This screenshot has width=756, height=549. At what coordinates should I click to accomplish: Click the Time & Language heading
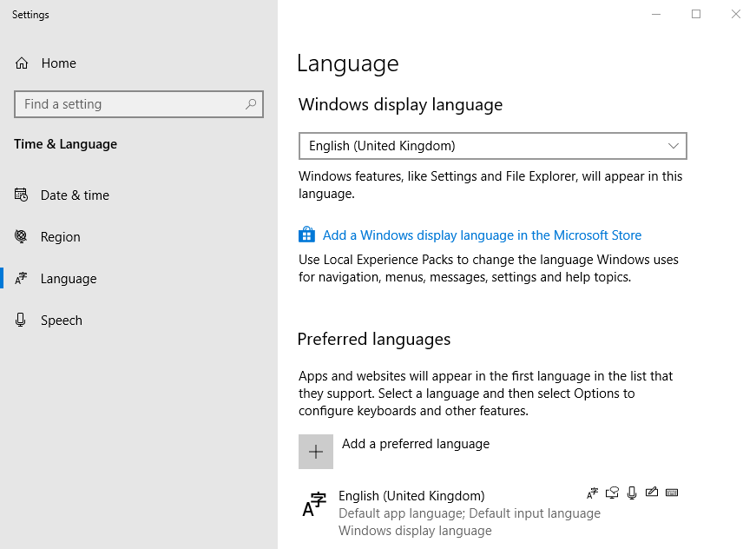click(x=66, y=144)
